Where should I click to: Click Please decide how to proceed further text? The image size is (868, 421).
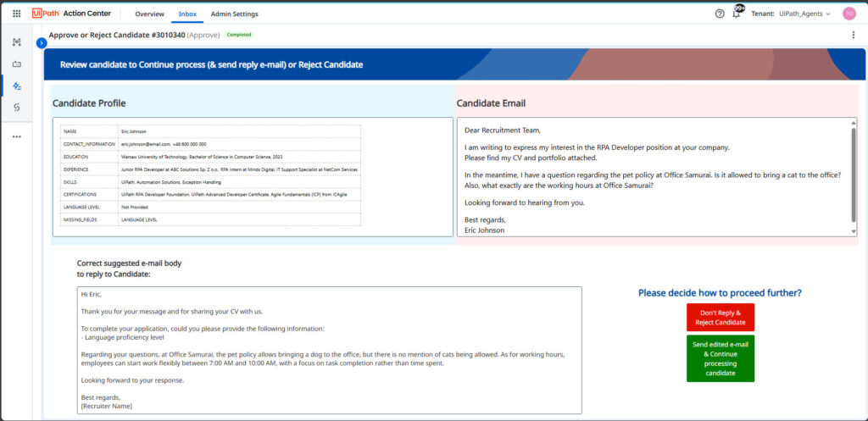tap(720, 292)
